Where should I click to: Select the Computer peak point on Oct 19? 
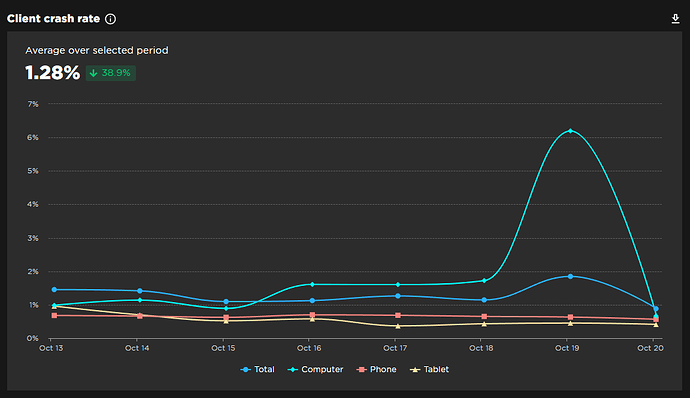pyautogui.click(x=570, y=131)
